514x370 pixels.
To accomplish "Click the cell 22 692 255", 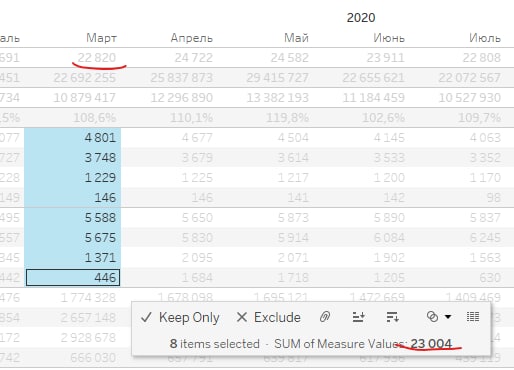I will pos(85,78).
